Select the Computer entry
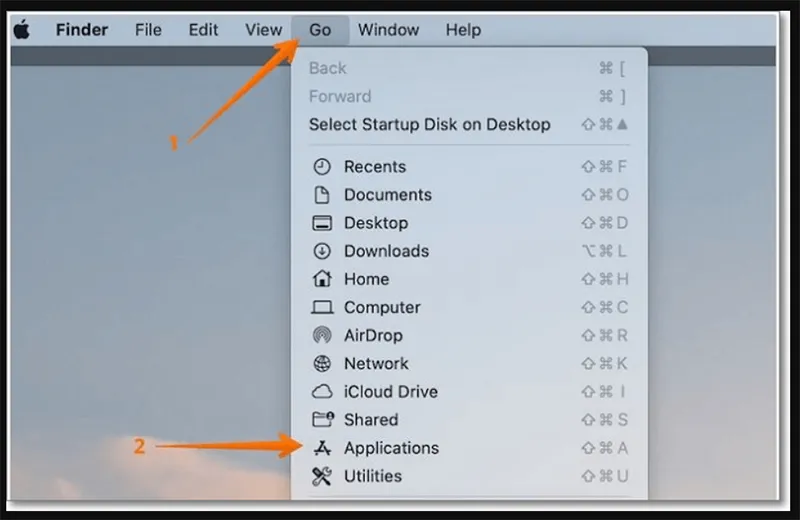The image size is (800, 520). [468, 307]
